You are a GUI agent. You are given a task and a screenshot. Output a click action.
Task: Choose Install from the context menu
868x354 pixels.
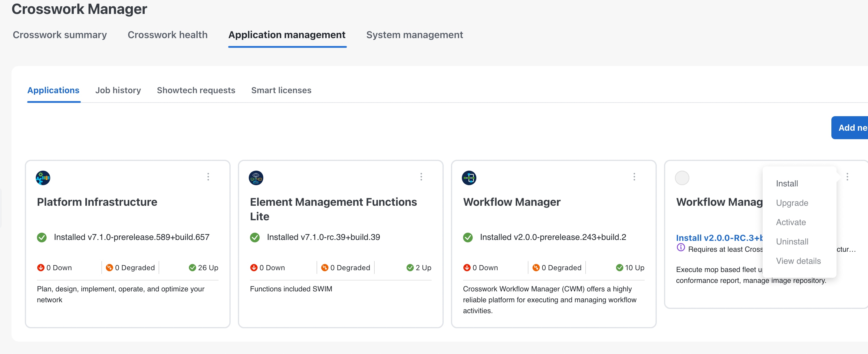click(x=787, y=184)
